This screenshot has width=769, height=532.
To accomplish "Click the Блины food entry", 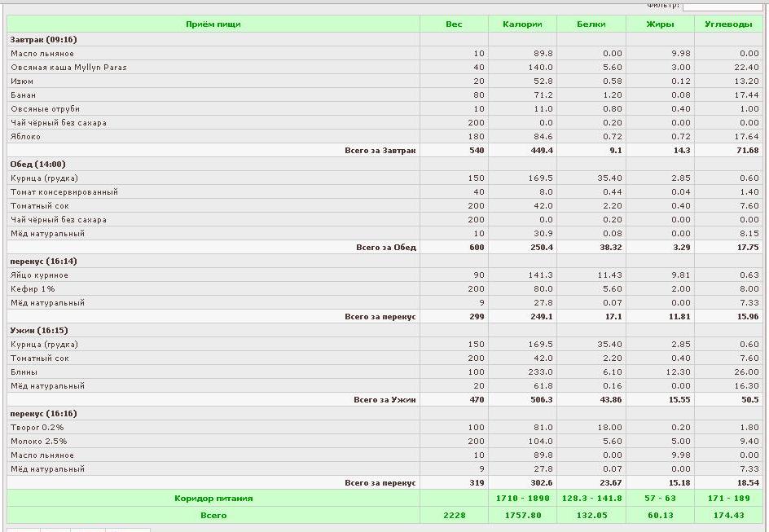I will [24, 372].
